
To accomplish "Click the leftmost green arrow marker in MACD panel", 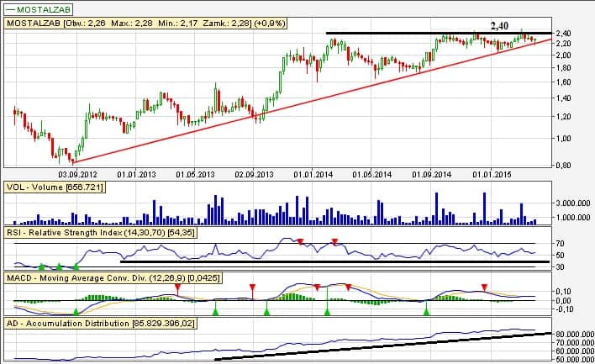I will tap(76, 311).
